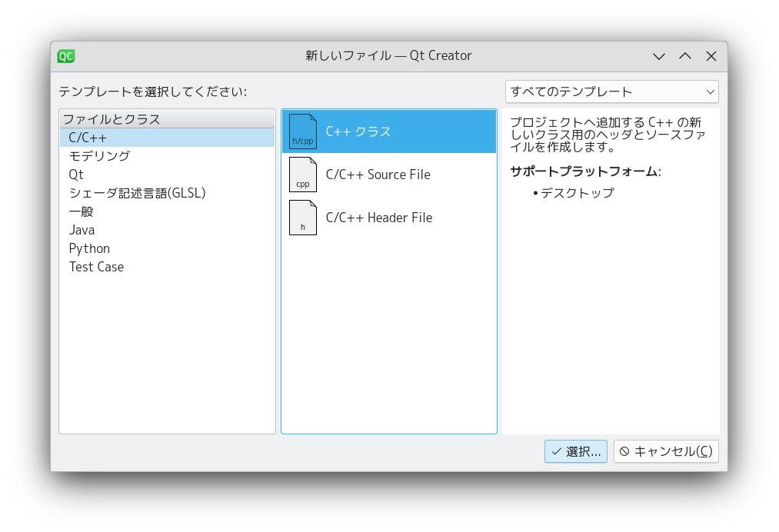779x532 pixels.
Task: Click the h header file icon
Action: coord(302,218)
